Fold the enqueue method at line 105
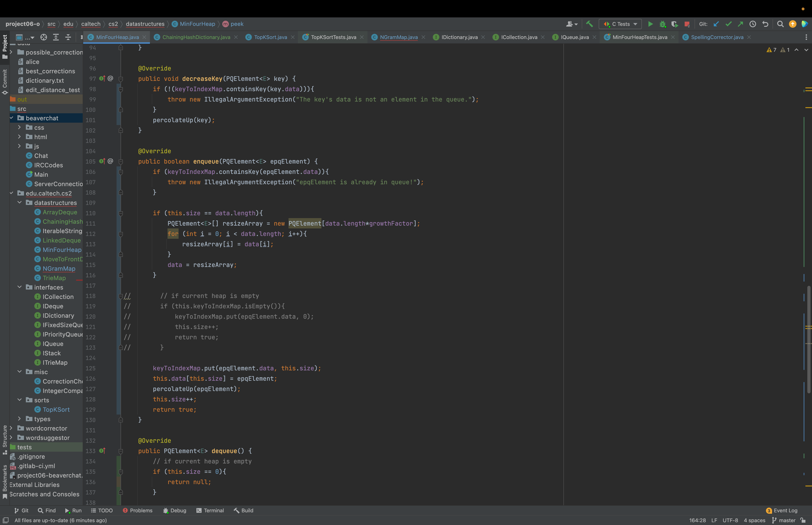 [121, 162]
